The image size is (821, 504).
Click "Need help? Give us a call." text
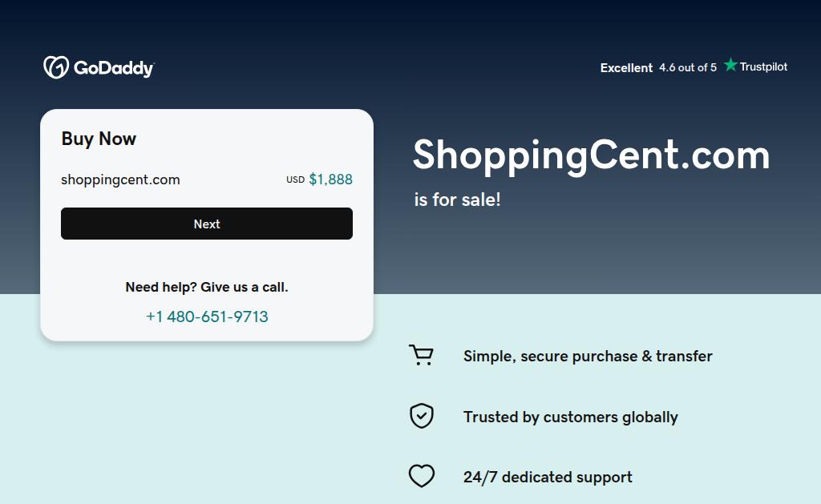click(x=207, y=287)
